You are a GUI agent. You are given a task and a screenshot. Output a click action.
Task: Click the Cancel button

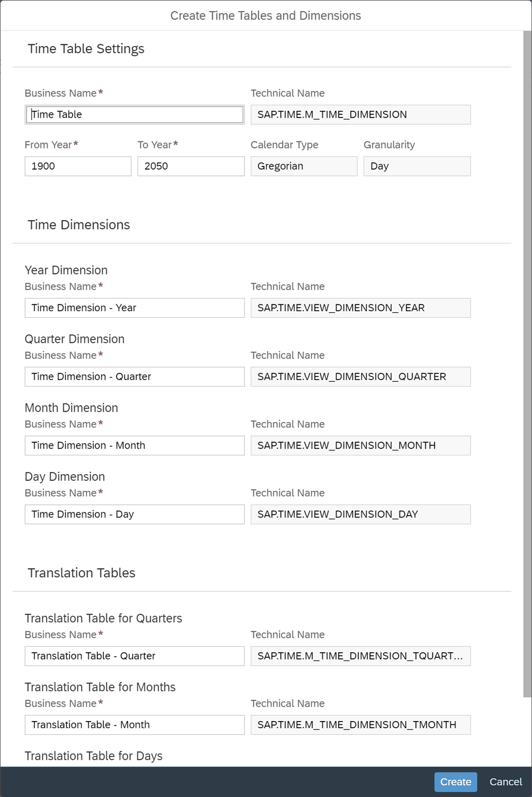pos(505,781)
